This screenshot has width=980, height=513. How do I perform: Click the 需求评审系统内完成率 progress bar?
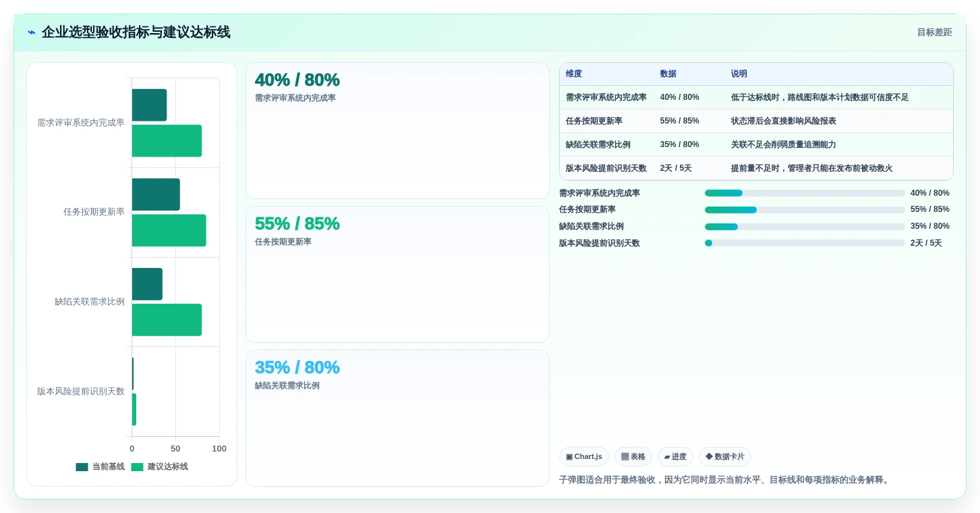point(805,193)
